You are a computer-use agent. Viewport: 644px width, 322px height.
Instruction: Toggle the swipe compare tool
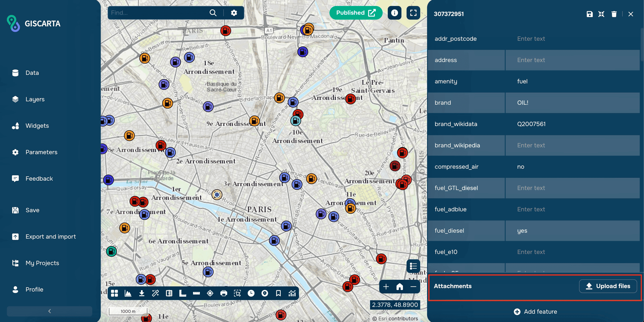(x=169, y=293)
